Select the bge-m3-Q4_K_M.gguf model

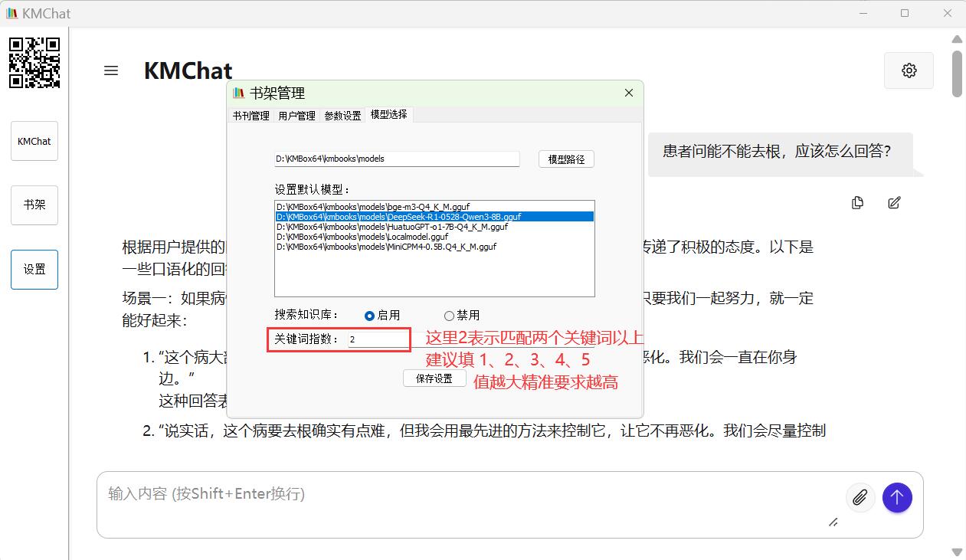coord(373,207)
